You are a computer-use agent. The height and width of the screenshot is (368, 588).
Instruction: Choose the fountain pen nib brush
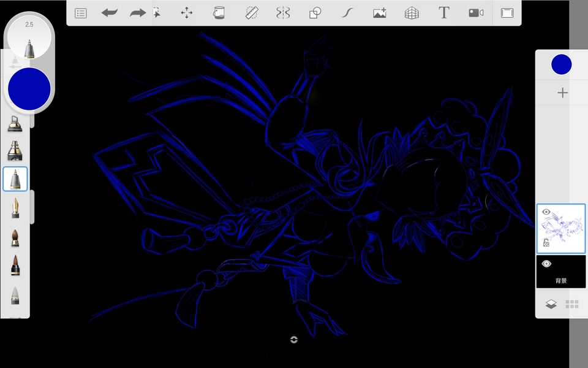pos(15,208)
